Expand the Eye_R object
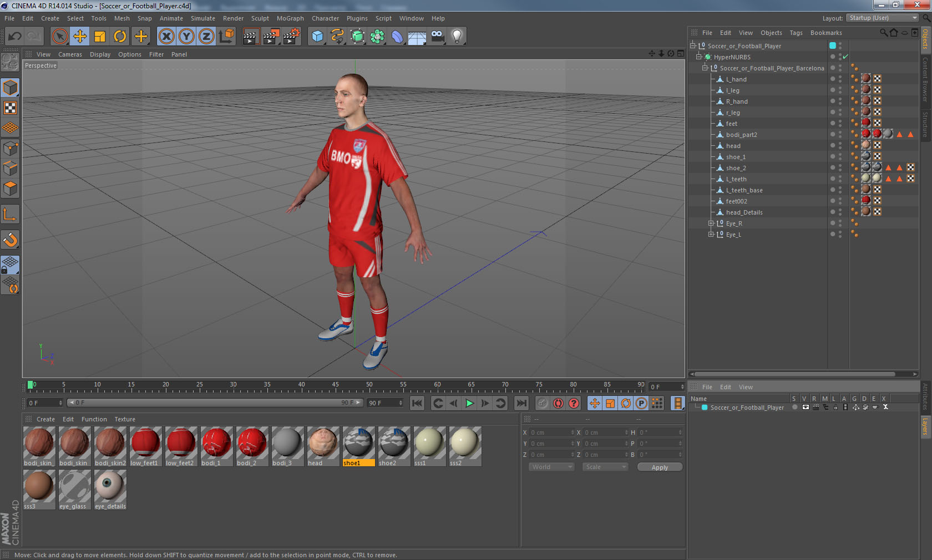The width and height of the screenshot is (932, 560). (x=711, y=223)
